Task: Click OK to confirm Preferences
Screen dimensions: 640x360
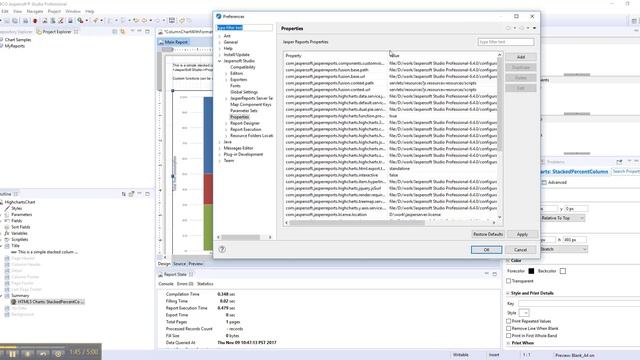Action: pos(487,250)
